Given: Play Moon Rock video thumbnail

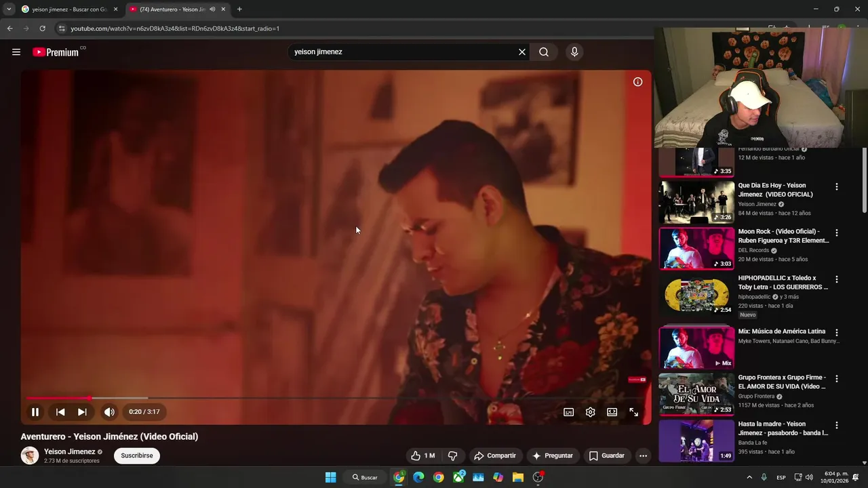Looking at the screenshot, I should [x=696, y=248].
